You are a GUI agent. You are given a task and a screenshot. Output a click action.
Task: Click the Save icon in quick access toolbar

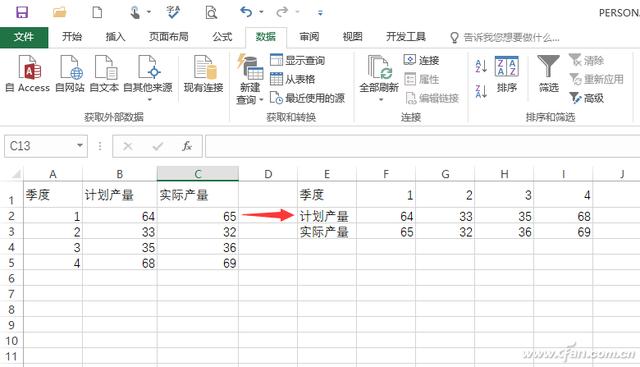[x=22, y=12]
